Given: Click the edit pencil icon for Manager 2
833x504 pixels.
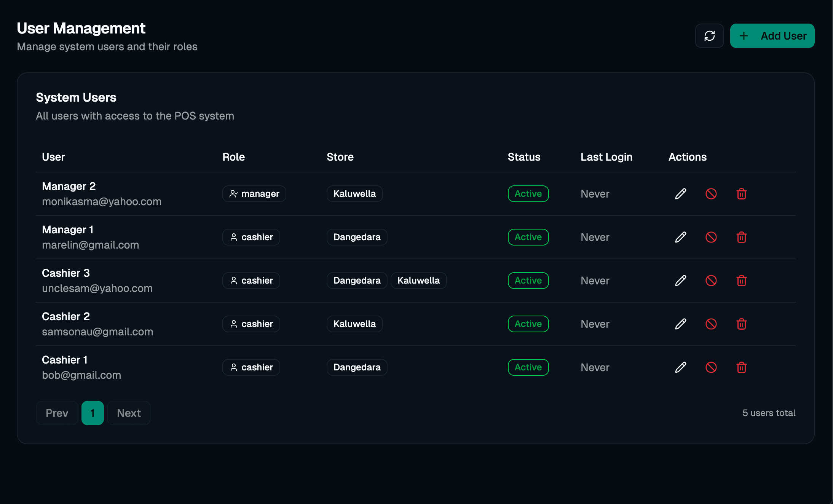Looking at the screenshot, I should [681, 194].
